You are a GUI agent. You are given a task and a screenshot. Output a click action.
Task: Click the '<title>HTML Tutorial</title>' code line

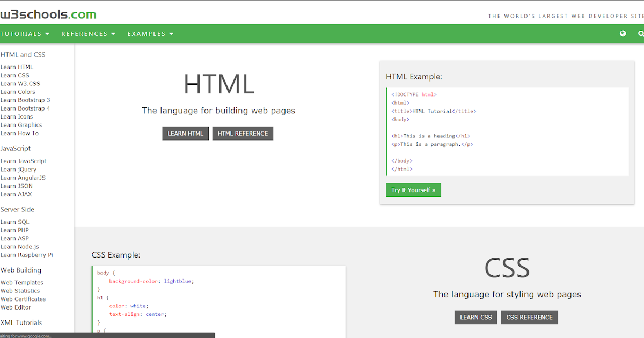pos(434,111)
